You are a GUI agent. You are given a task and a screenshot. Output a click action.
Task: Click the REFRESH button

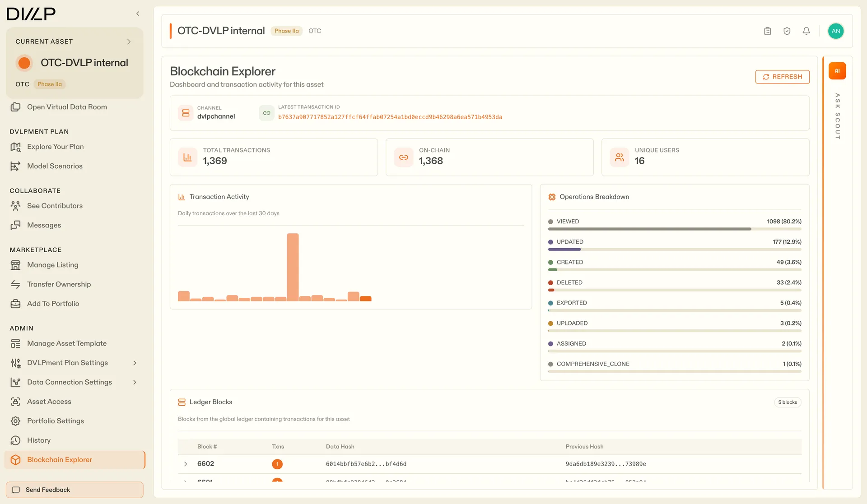[x=783, y=77]
